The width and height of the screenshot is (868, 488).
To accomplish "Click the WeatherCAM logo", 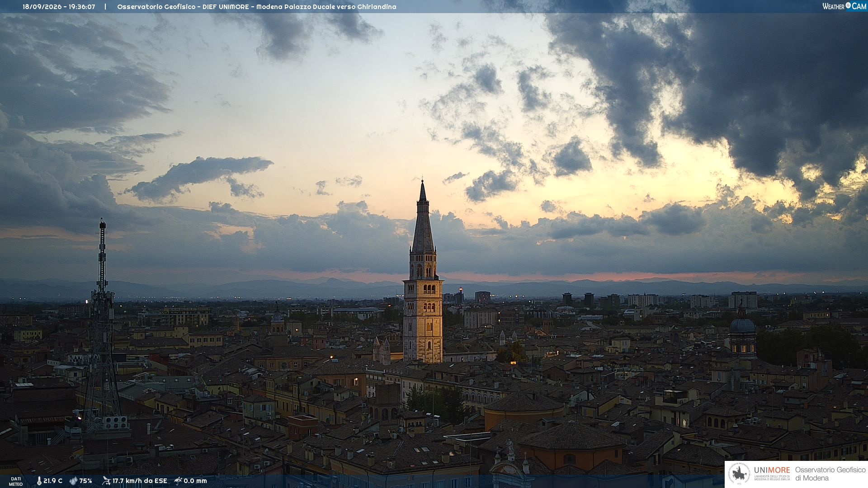I will (844, 6).
